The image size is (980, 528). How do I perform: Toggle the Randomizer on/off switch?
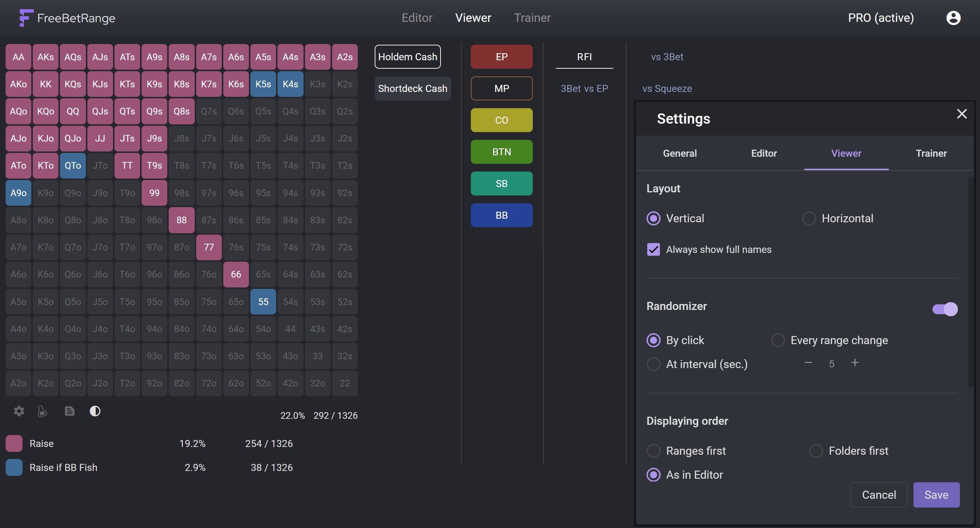[944, 308]
